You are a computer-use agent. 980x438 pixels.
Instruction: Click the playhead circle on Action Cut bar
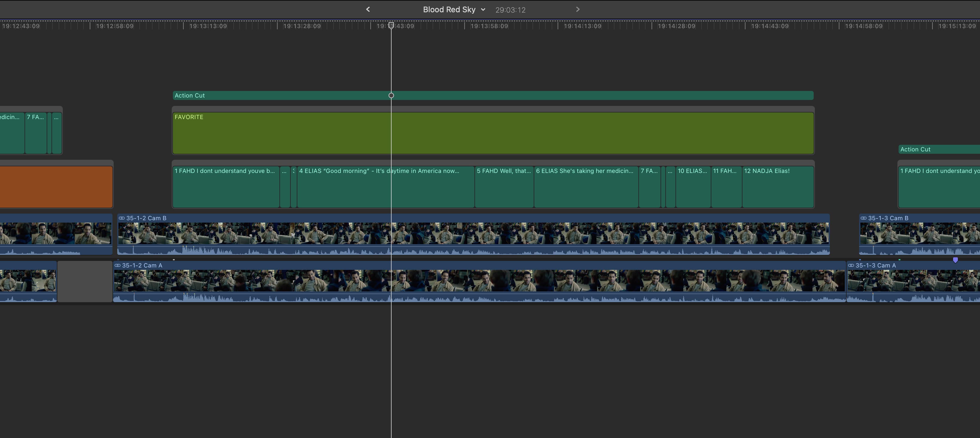(x=391, y=95)
